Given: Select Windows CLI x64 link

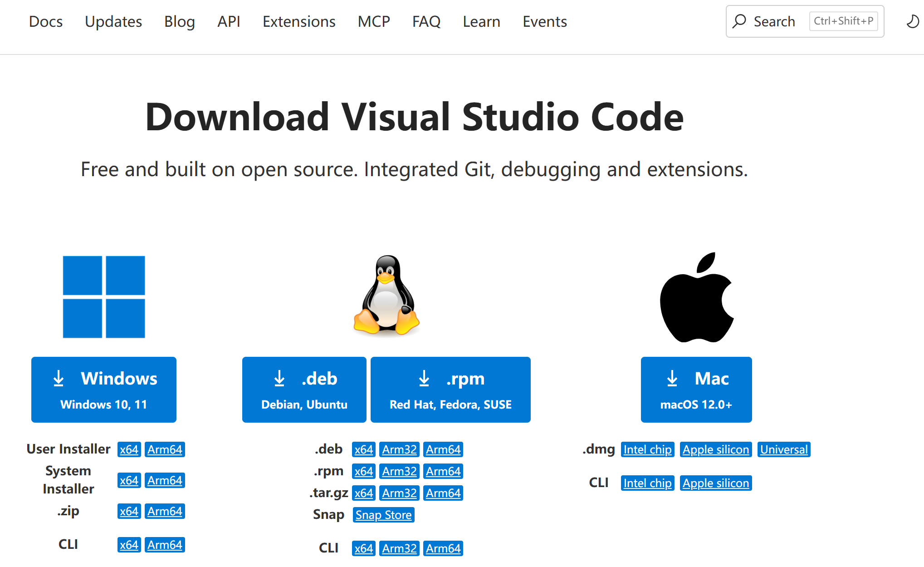Looking at the screenshot, I should [x=129, y=545].
